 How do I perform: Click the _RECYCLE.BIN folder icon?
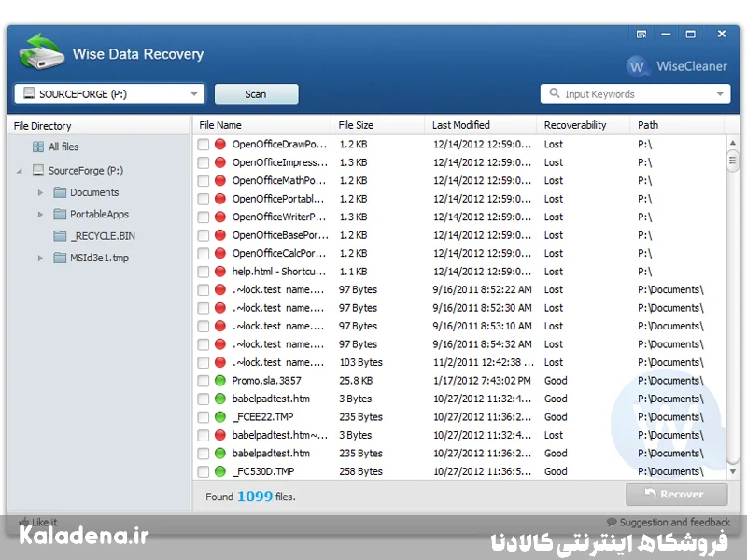(x=60, y=236)
